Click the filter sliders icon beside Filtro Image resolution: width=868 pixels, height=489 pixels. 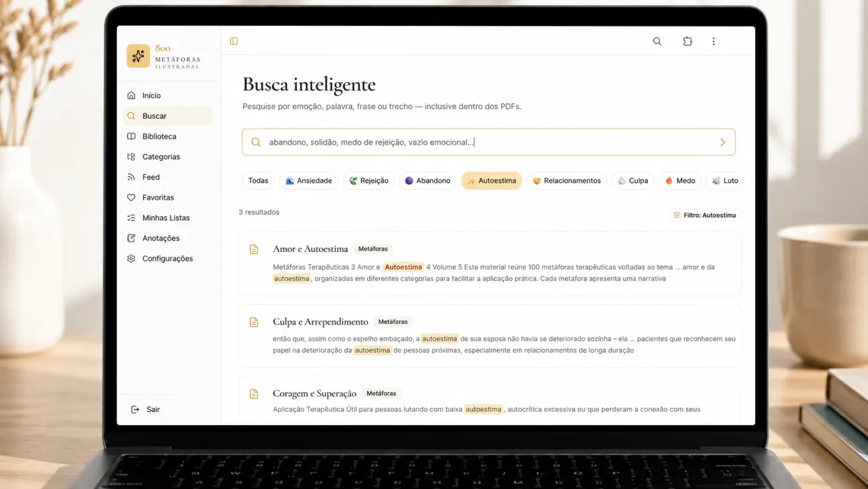676,215
